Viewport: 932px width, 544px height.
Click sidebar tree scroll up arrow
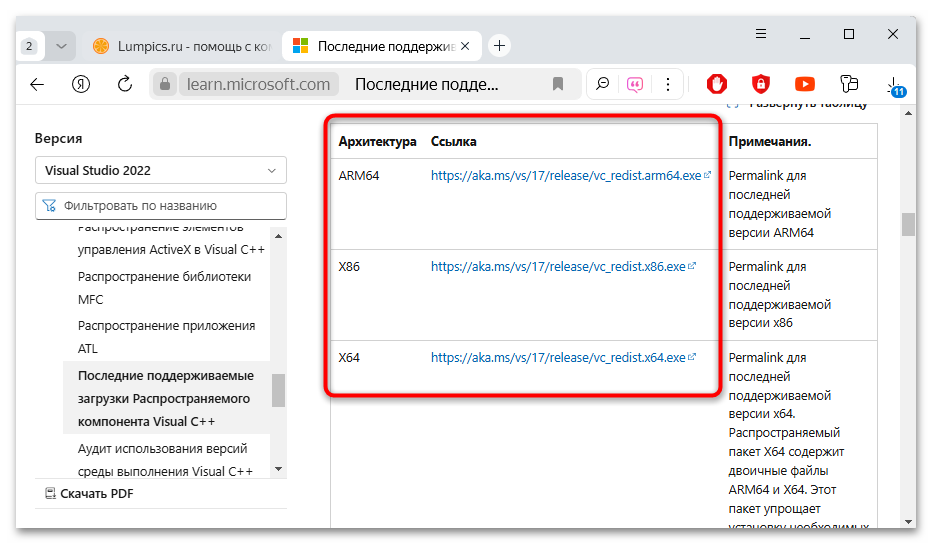[x=278, y=236]
